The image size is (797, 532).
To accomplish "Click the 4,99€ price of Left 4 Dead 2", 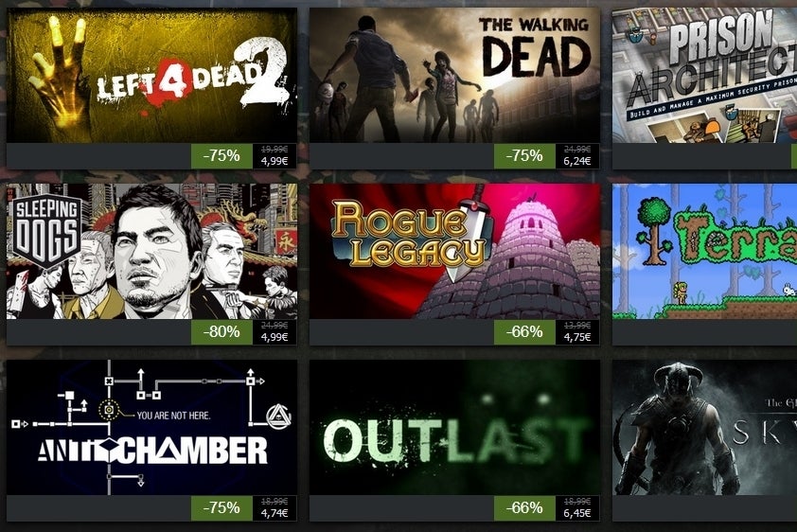I will 275,161.
